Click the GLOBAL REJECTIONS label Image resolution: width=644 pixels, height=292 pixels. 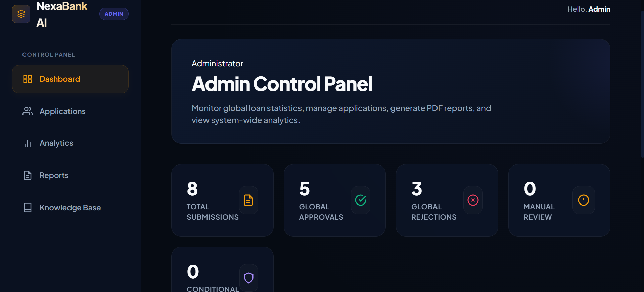point(434,212)
